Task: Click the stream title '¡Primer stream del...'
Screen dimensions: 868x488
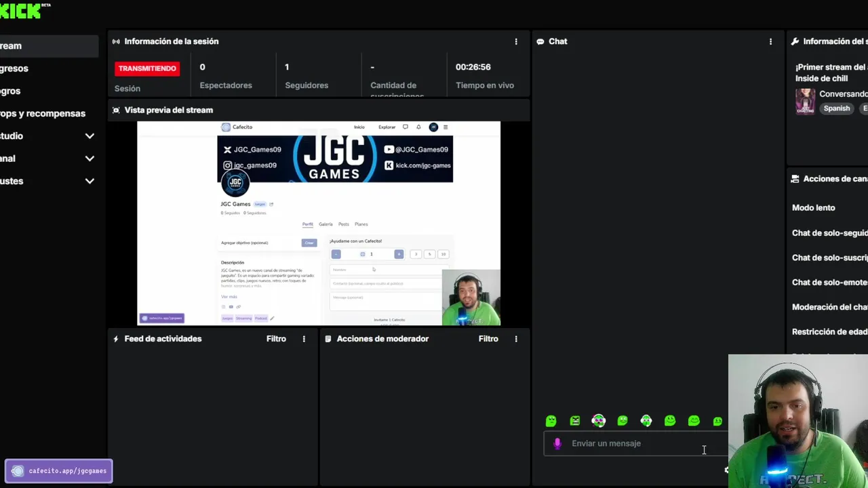Action: pos(831,73)
